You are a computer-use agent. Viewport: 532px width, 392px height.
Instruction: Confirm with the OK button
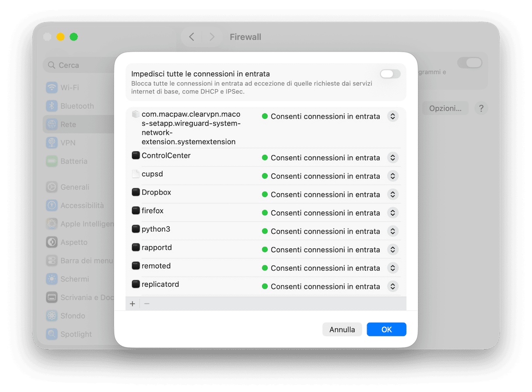[386, 330]
